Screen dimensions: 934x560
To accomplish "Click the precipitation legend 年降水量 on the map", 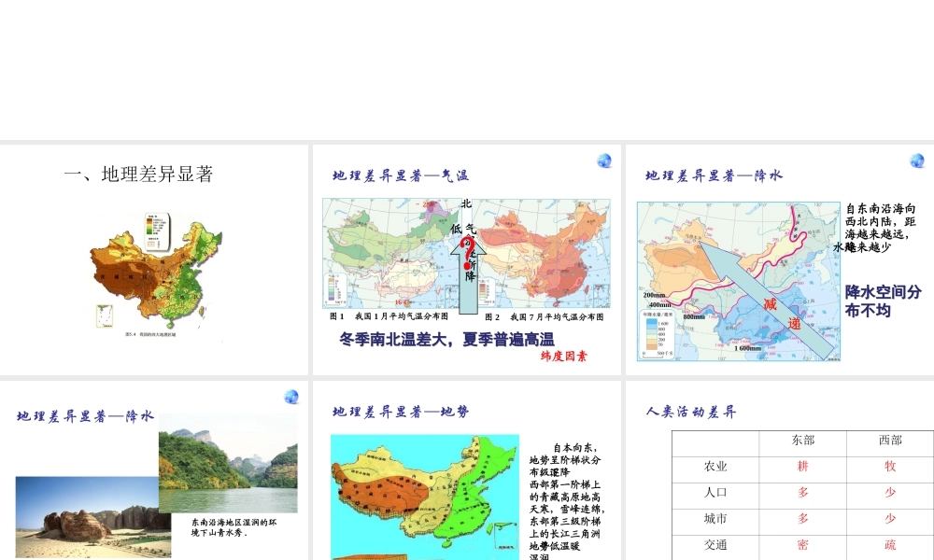I will click(x=657, y=334).
